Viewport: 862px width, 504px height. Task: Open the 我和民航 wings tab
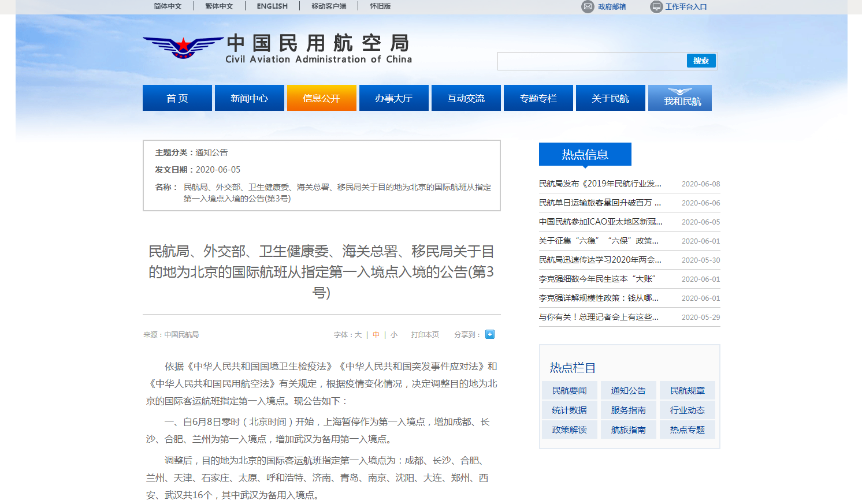pos(679,98)
